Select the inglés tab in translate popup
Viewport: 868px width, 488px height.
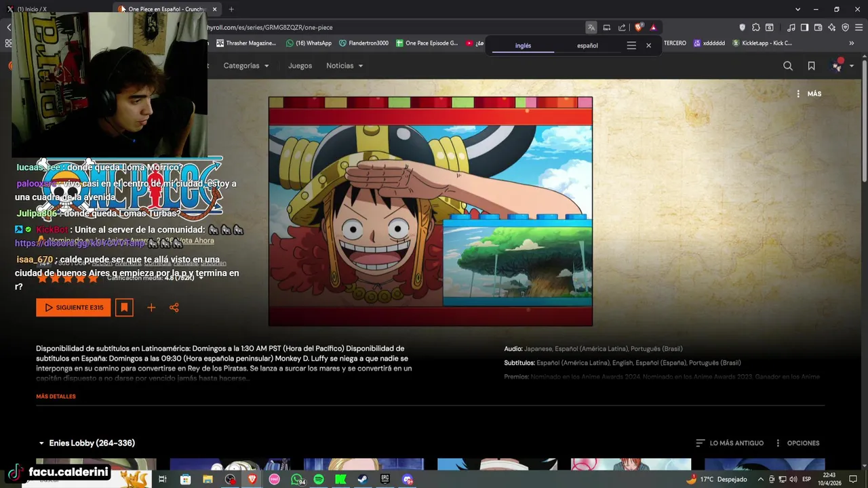[523, 46]
